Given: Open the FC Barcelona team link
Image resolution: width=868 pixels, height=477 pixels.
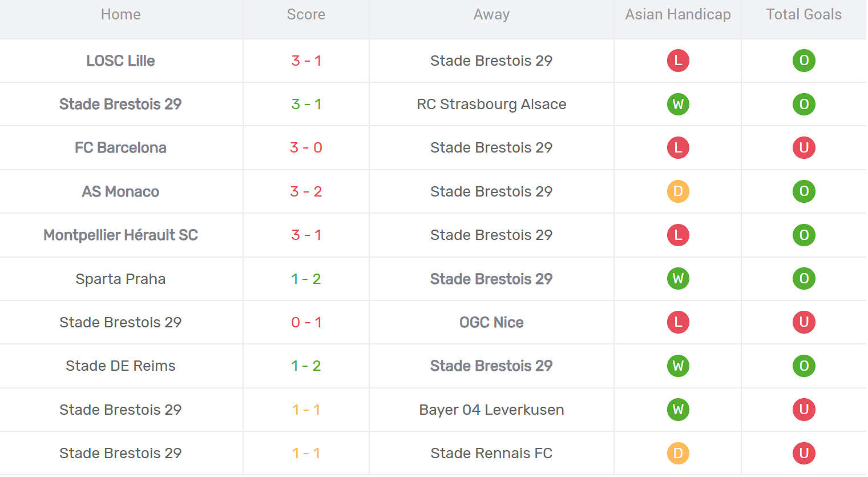Looking at the screenshot, I should click(120, 147).
